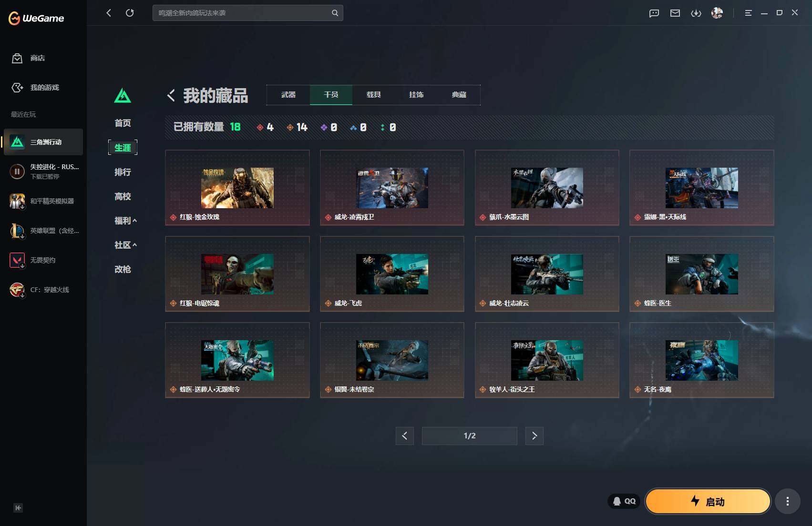Click the orange 启动 launch button
The image size is (812, 526).
(x=708, y=501)
